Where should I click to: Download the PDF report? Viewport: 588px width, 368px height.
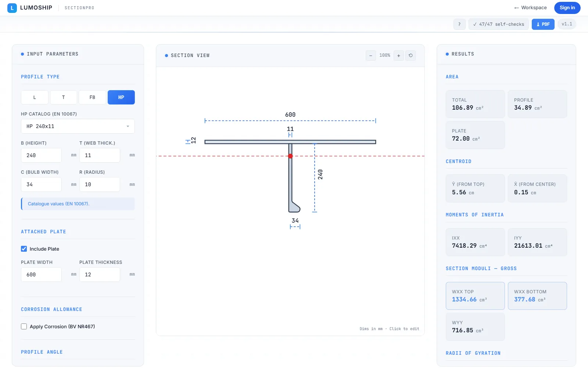tap(543, 24)
